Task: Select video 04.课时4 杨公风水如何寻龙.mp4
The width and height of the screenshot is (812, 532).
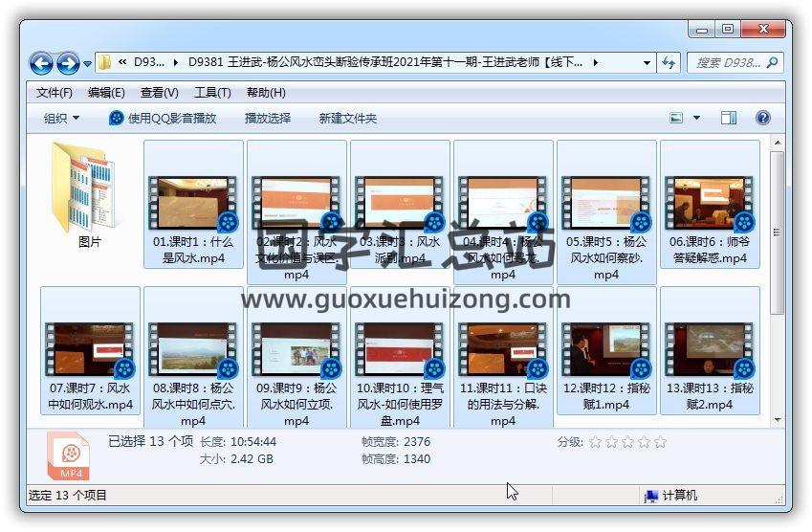Action: point(503,211)
